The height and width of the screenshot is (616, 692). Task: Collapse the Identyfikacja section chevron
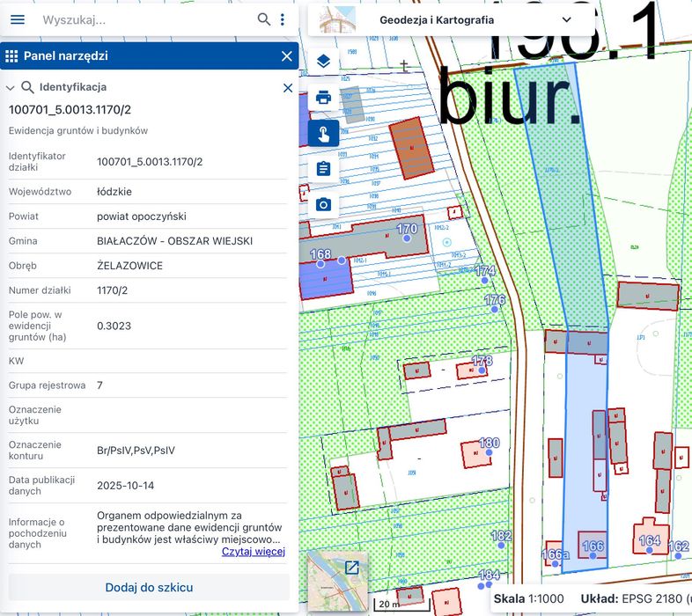(11, 88)
